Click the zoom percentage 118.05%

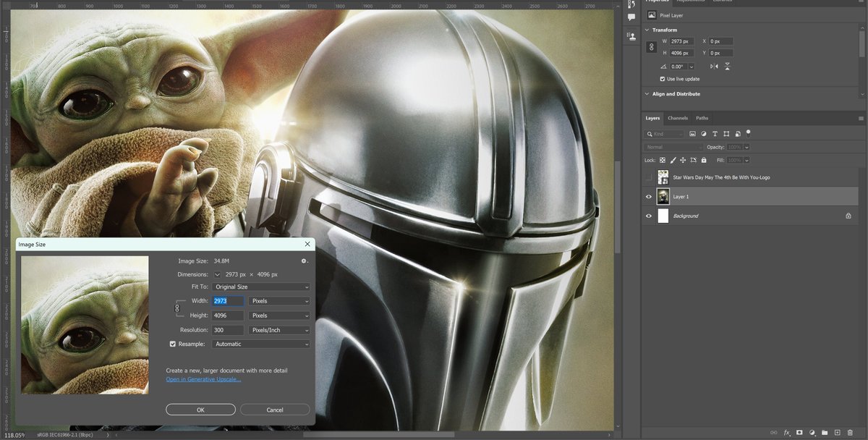(x=14, y=436)
